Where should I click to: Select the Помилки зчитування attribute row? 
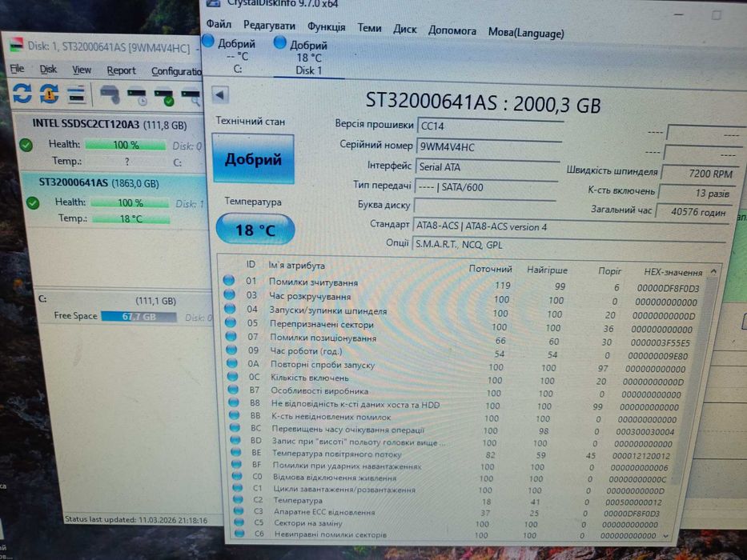click(464, 284)
